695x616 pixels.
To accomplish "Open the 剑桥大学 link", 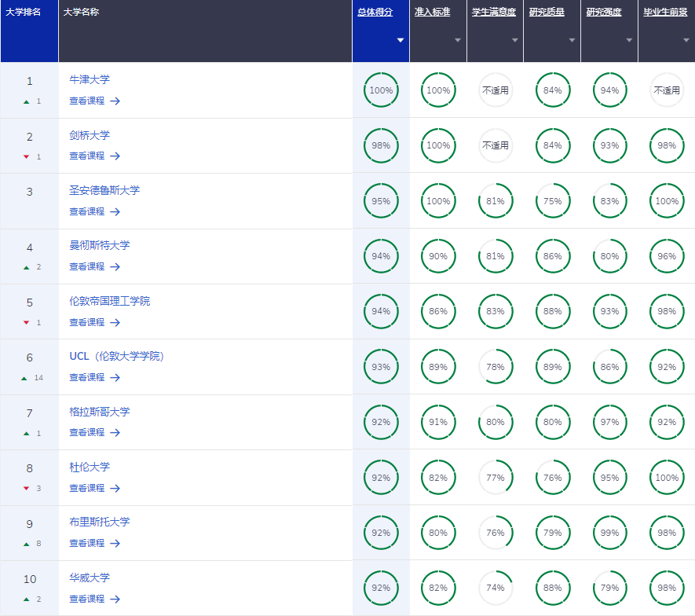I will pos(90,135).
